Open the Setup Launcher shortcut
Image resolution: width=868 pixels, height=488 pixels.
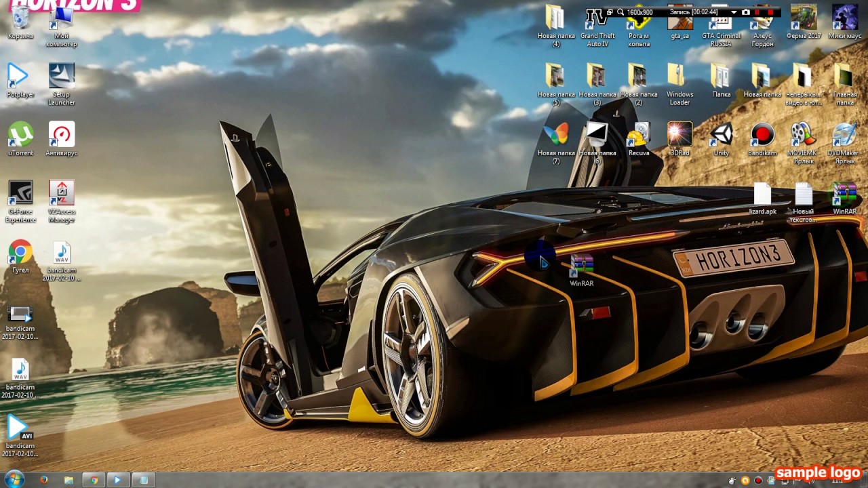62,85
